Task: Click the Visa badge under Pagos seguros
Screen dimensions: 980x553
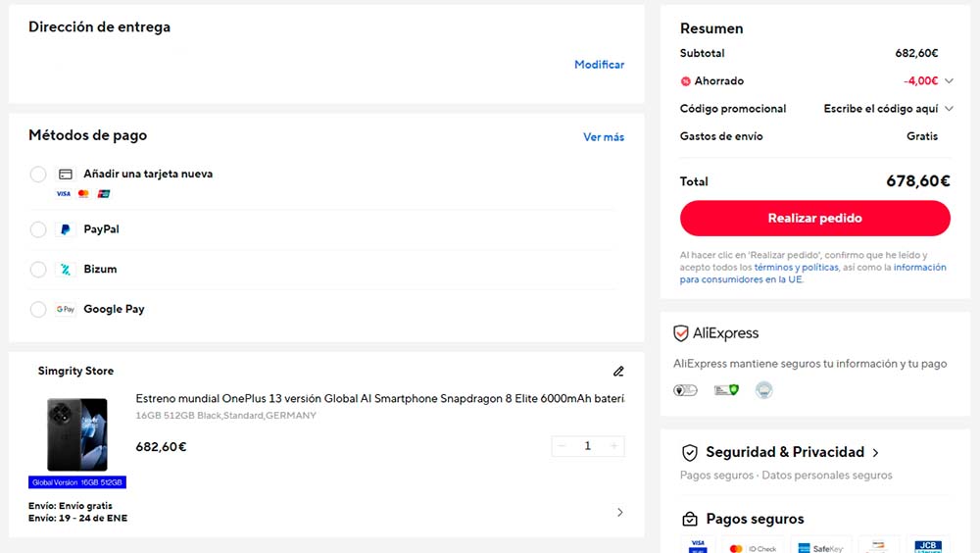Action: tap(698, 545)
